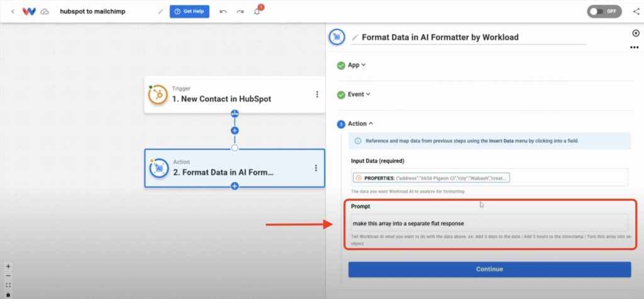Select the Format Data in AI Formatter step
644x299 pixels.
[x=235, y=168]
